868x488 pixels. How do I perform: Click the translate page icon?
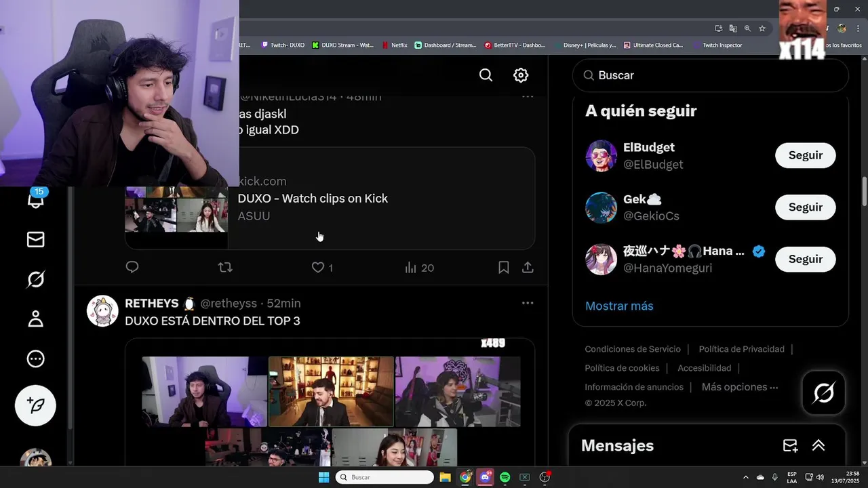point(733,28)
